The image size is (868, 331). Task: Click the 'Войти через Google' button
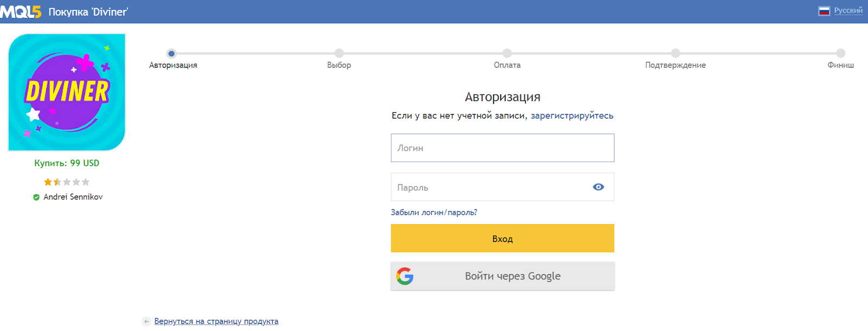502,276
